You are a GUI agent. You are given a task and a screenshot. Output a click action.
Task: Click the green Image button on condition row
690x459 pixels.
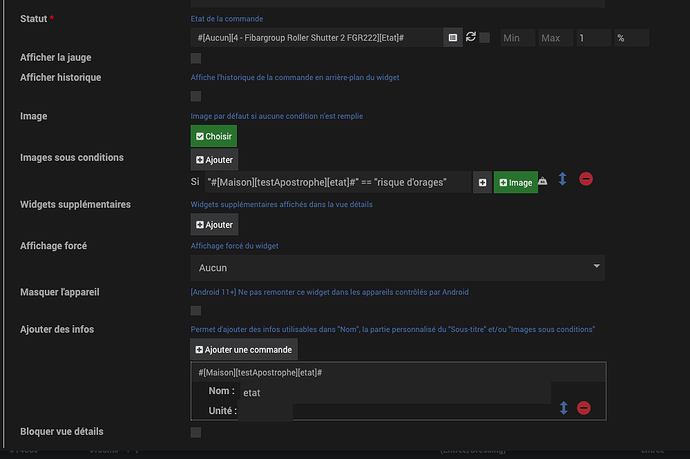pyautogui.click(x=516, y=183)
